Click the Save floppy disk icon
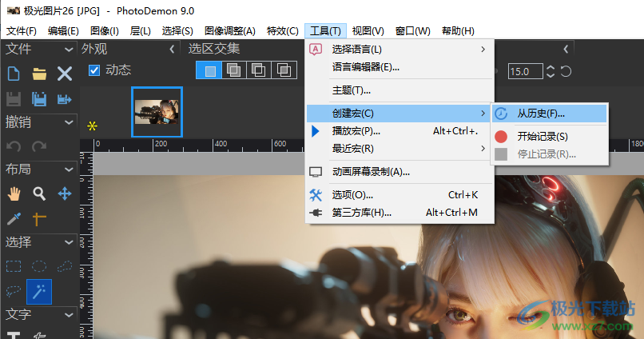 (x=14, y=99)
